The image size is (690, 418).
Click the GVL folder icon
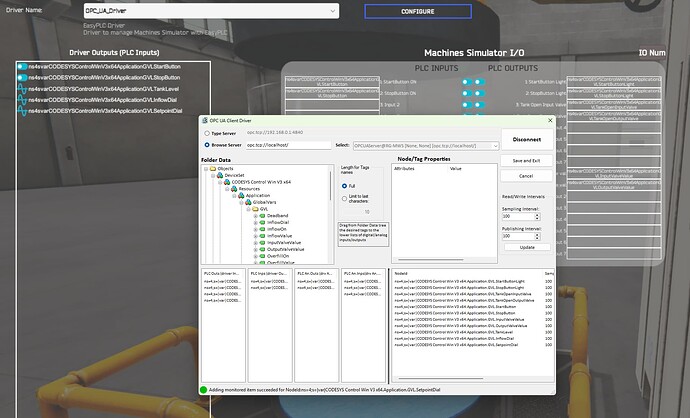click(255, 209)
